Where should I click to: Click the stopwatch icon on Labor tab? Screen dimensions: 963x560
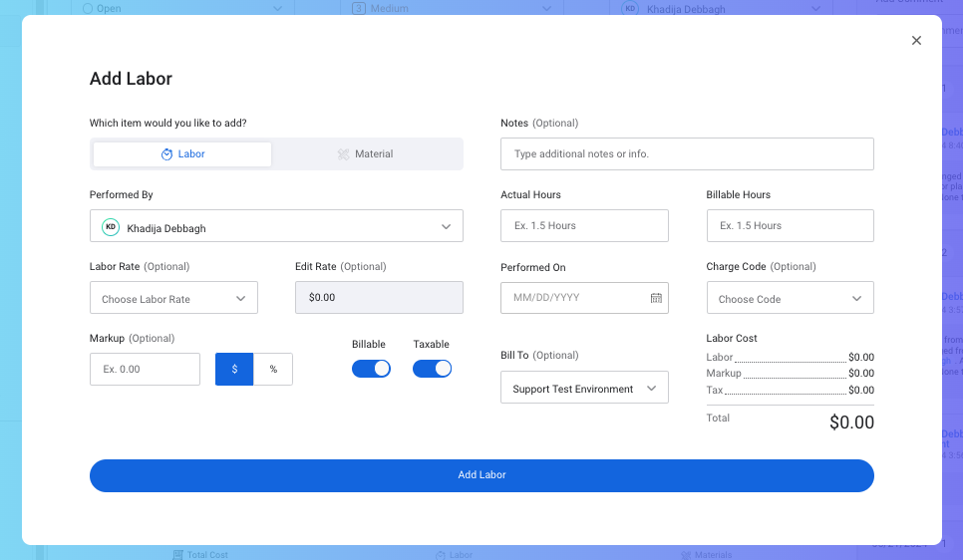tap(167, 154)
